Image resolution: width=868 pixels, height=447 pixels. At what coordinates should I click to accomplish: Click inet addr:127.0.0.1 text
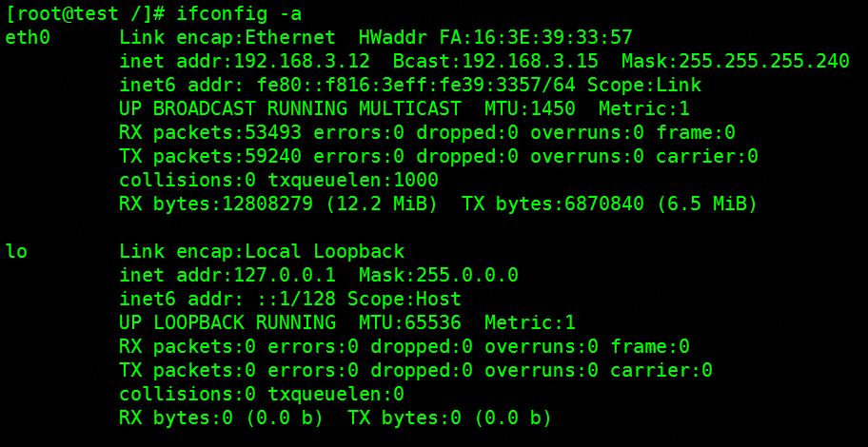(x=227, y=276)
